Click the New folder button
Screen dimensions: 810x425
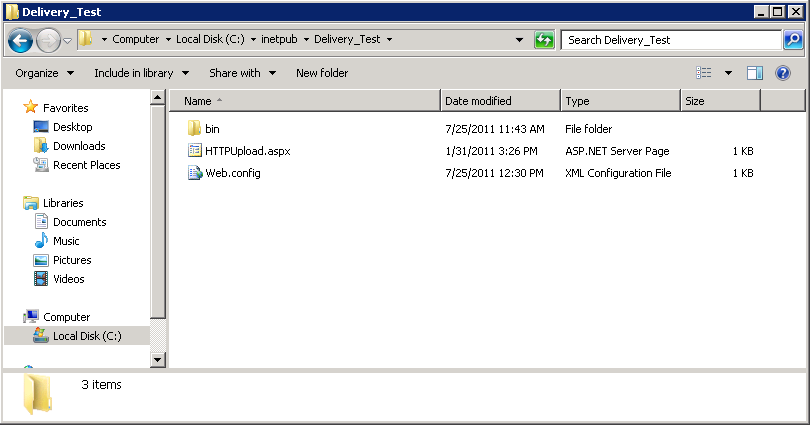pyautogui.click(x=322, y=73)
